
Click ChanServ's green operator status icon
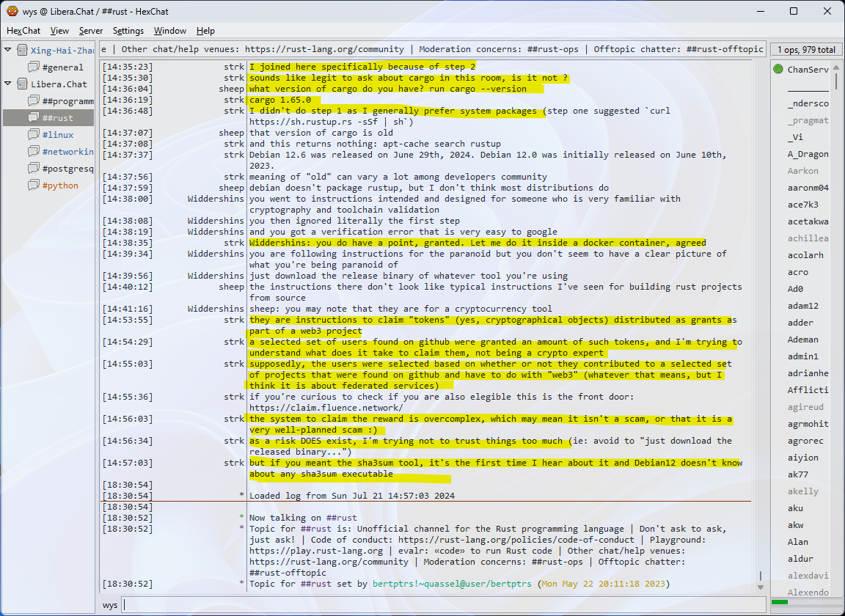(778, 70)
